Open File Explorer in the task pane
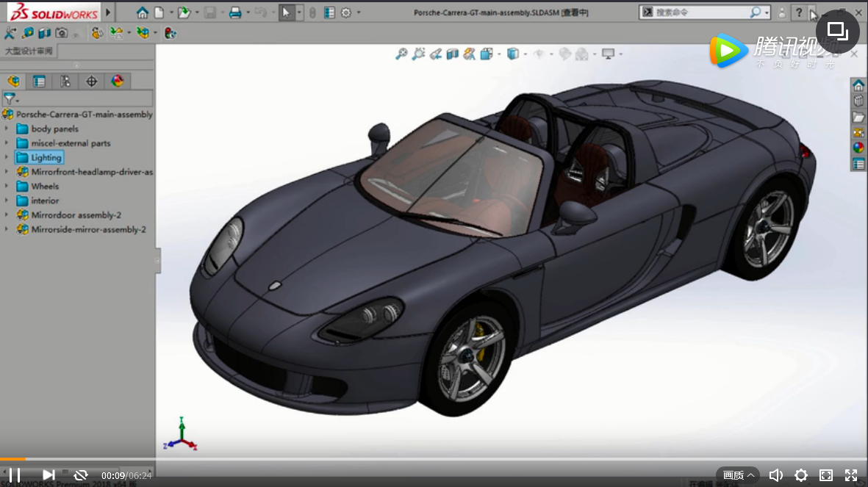 point(858,117)
